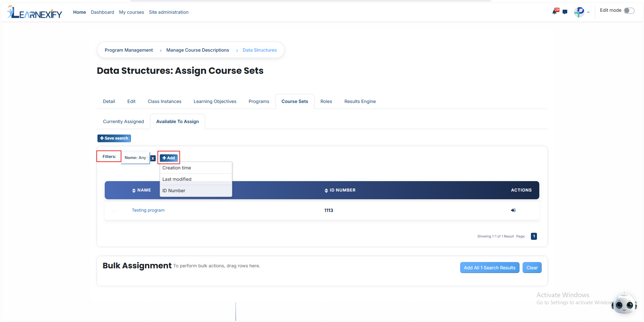
Task: Open Dashboard in top navigation
Action: point(102,12)
